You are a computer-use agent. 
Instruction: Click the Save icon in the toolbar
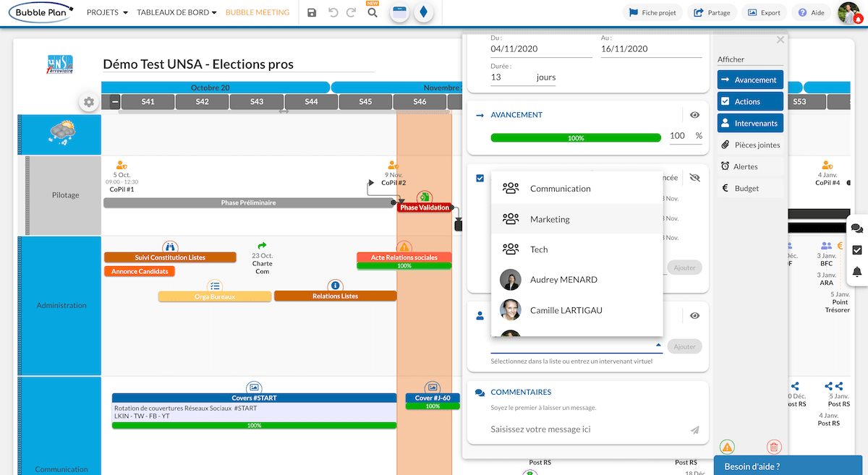point(311,12)
